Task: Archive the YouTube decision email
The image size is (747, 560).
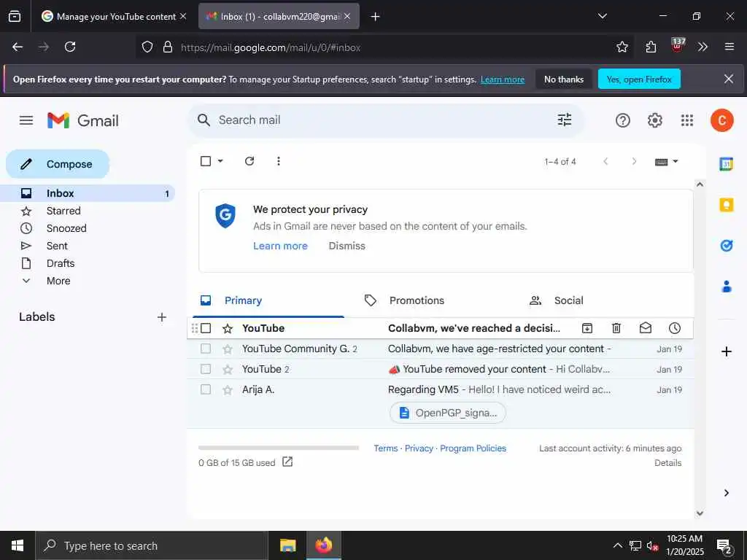Action: pyautogui.click(x=587, y=328)
